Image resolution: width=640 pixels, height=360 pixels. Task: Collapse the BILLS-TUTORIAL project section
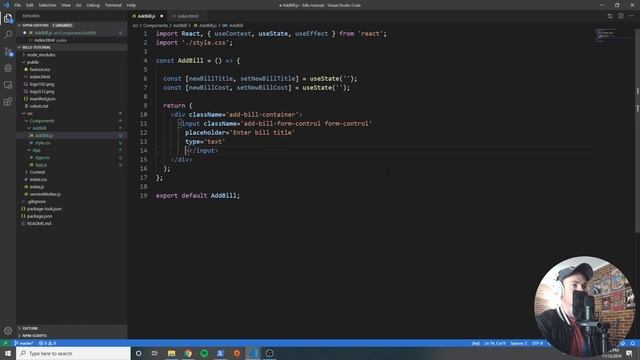[x=71, y=47]
